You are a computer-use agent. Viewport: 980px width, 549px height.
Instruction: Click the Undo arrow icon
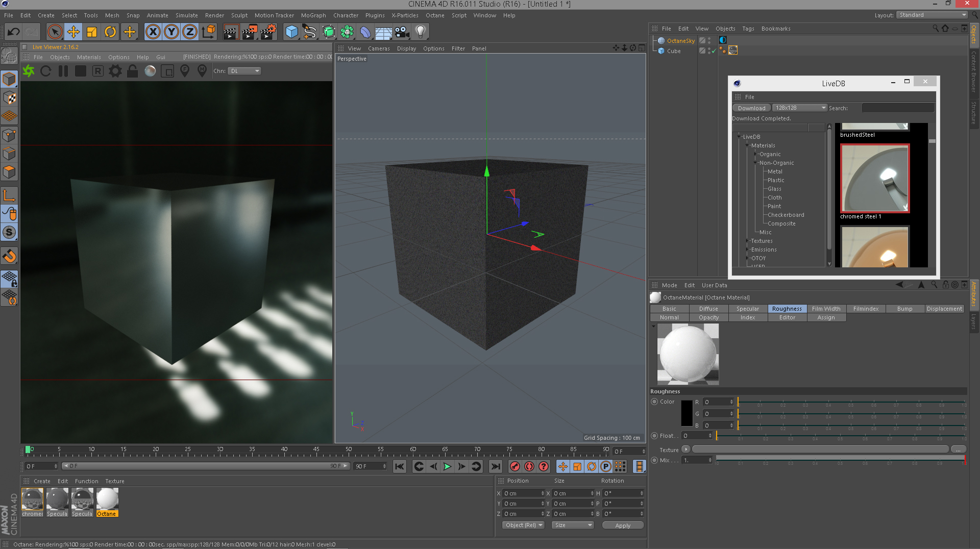[x=13, y=32]
